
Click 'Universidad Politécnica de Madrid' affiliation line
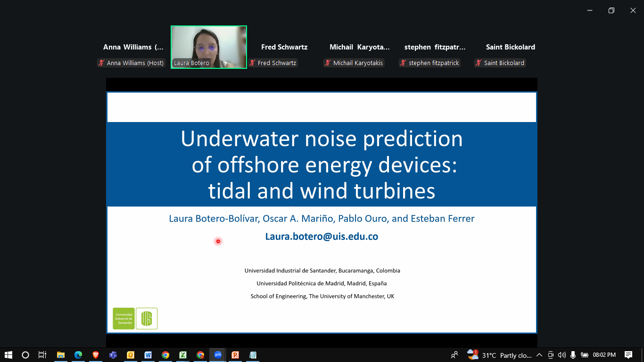[322, 283]
